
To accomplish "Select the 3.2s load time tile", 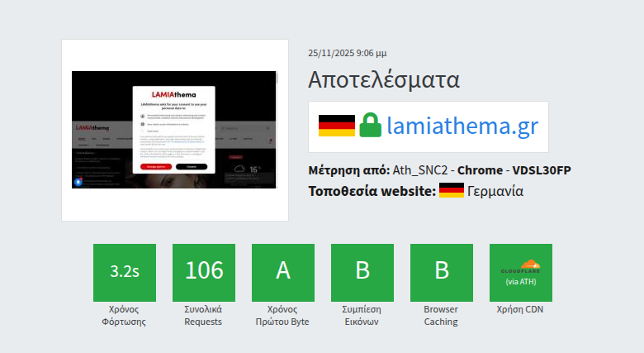I will (125, 272).
